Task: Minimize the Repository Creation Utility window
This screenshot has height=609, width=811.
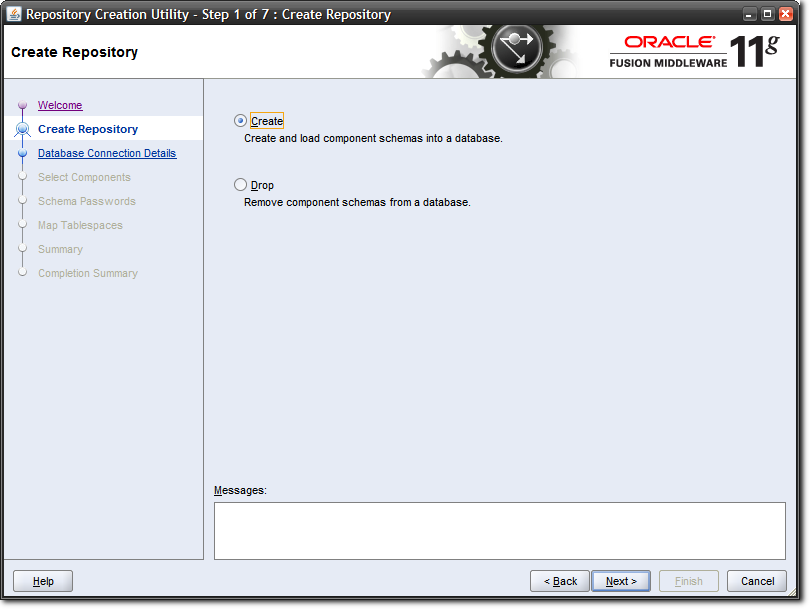Action: [x=749, y=14]
